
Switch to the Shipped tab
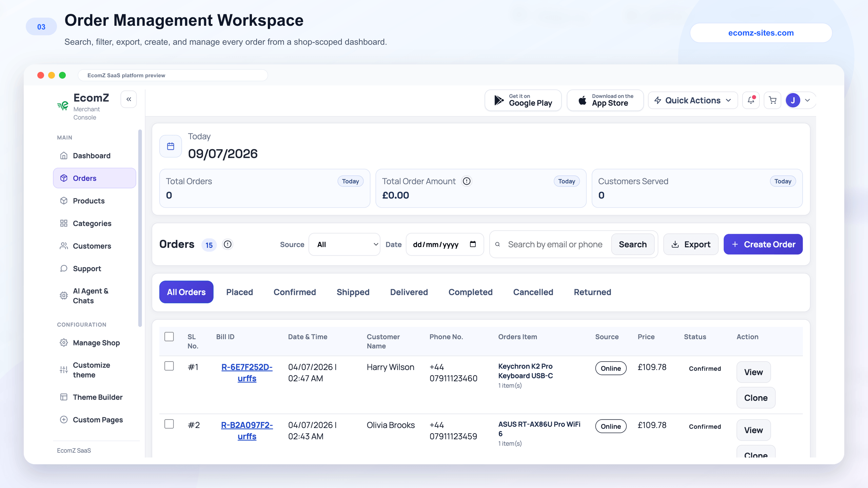353,292
